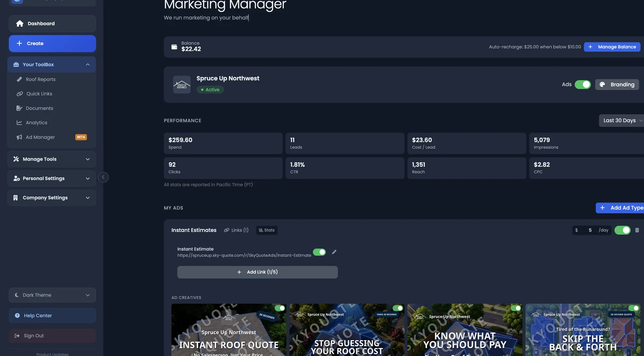Click the Documents file icon

point(19,108)
